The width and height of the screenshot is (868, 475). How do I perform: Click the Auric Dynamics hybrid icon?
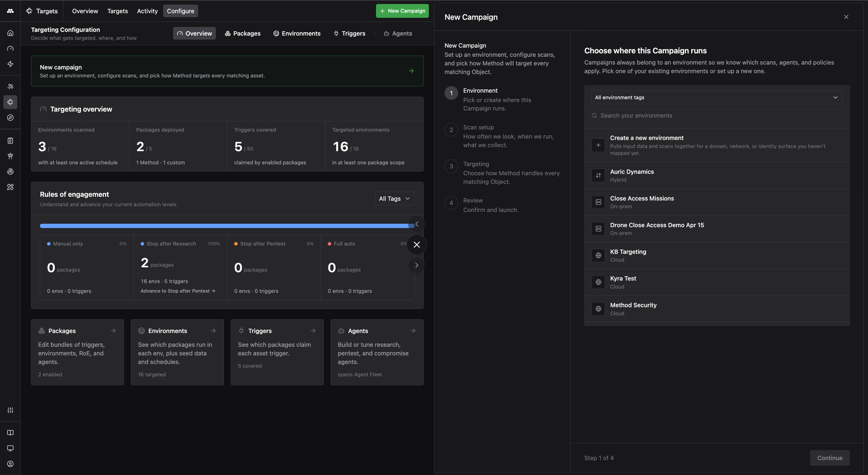pyautogui.click(x=598, y=175)
